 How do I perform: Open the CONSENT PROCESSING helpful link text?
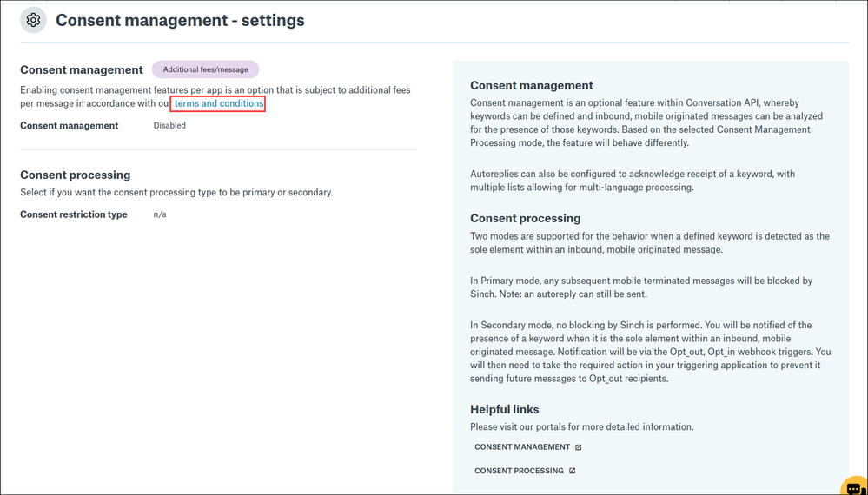(519, 471)
